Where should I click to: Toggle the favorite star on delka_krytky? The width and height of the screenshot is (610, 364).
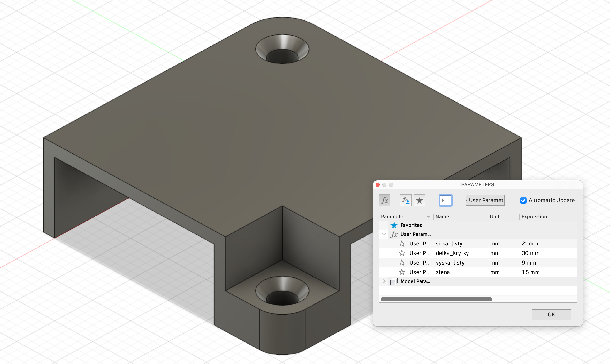[402, 253]
